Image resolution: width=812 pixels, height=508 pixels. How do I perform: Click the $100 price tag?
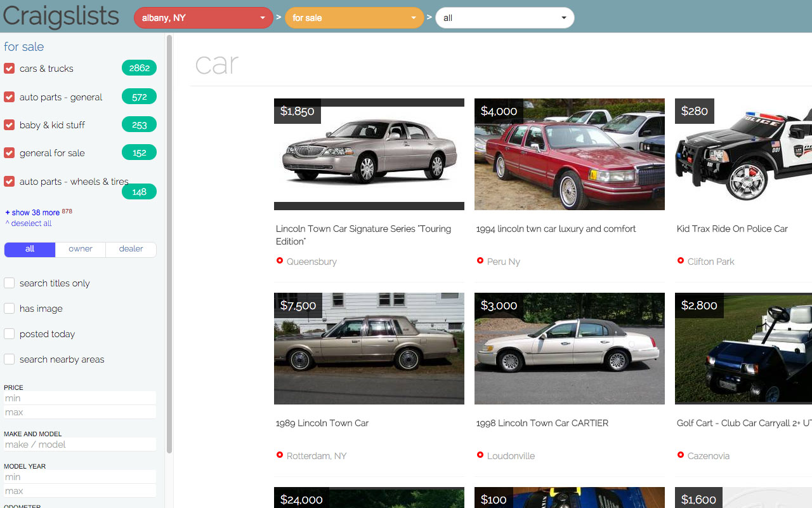(x=494, y=499)
